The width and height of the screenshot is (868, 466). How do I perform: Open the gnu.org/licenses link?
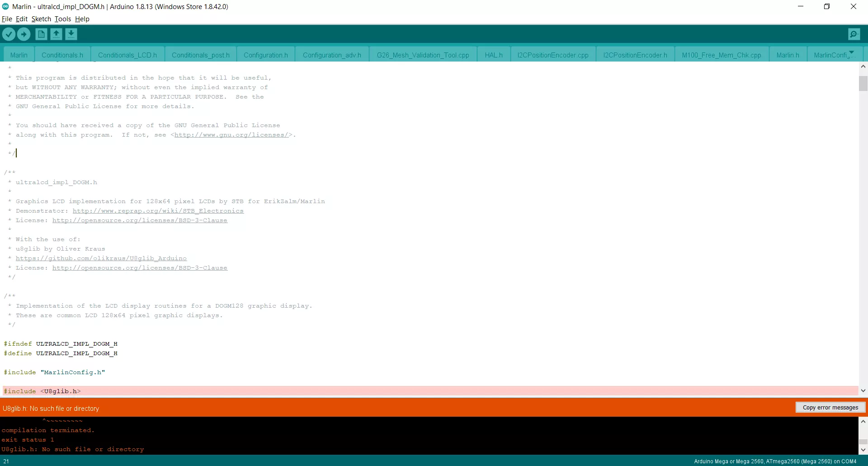[x=231, y=135]
